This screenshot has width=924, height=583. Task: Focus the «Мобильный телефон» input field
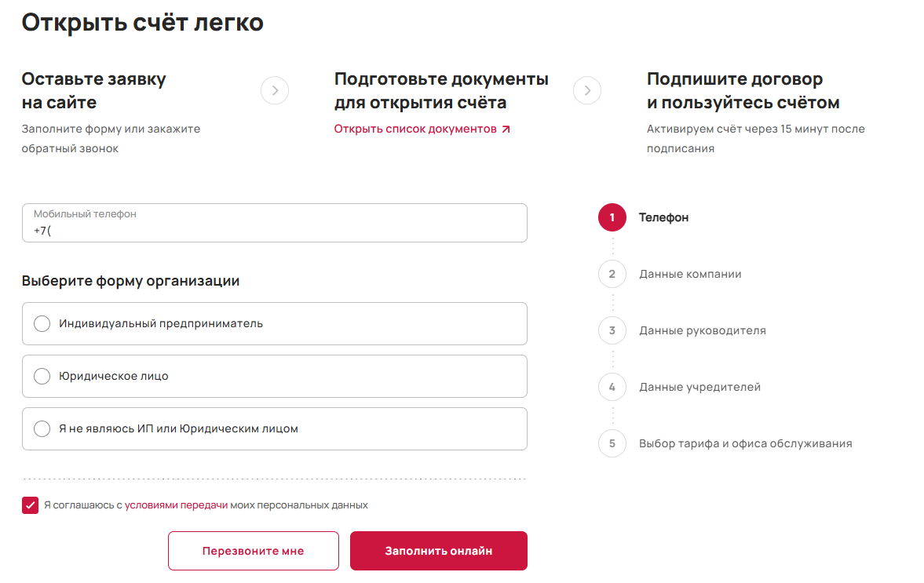[x=275, y=223]
